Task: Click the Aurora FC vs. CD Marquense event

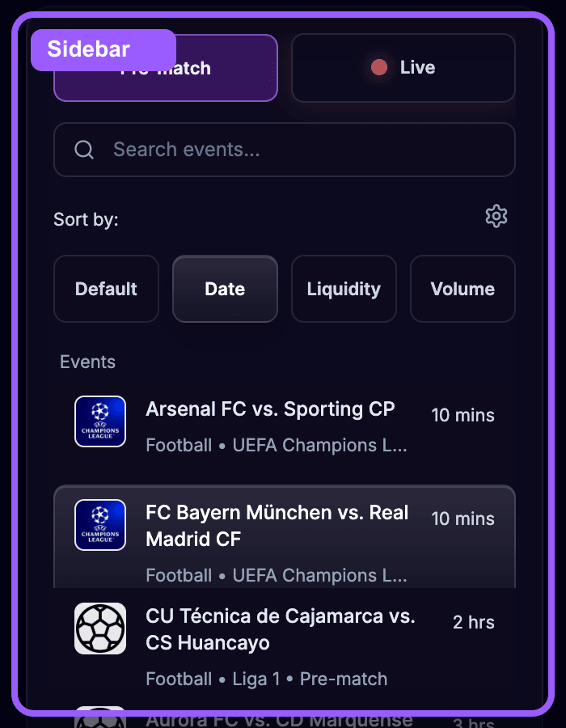Action: click(283, 718)
